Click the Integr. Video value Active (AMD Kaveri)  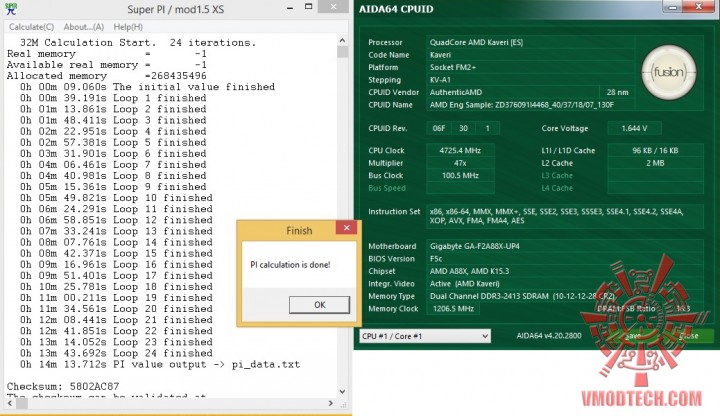click(464, 284)
